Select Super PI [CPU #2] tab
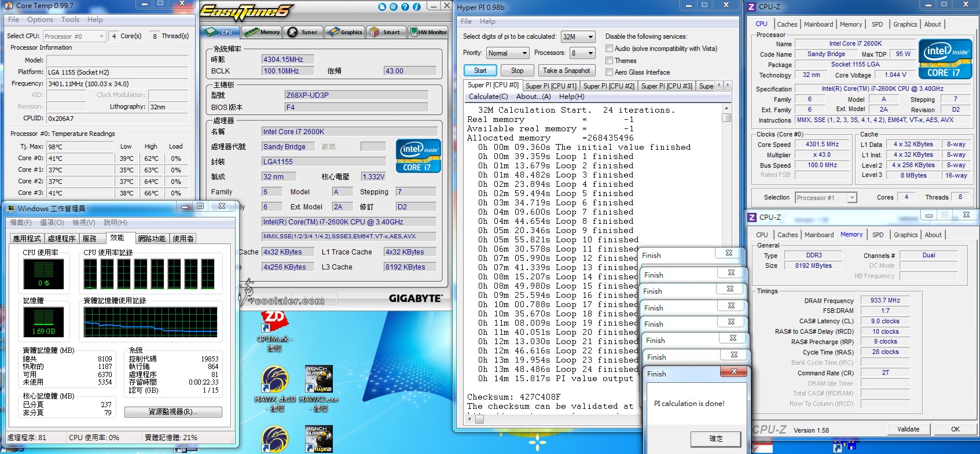This screenshot has height=454, width=980. [x=608, y=86]
